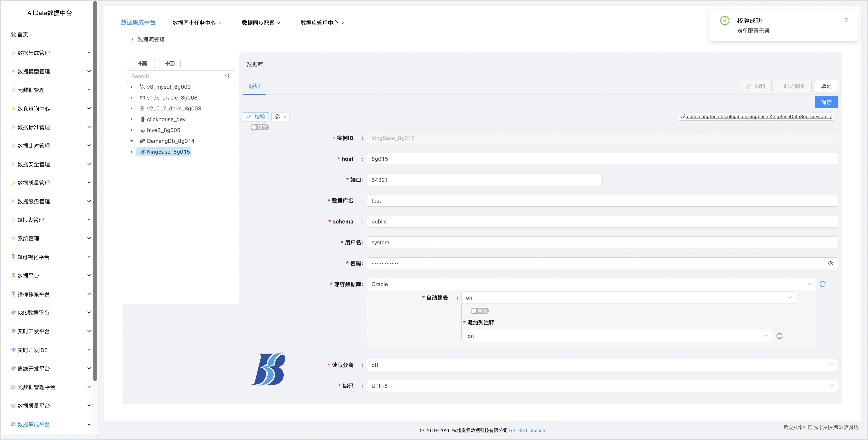Switch to the 明细 tab

[254, 86]
